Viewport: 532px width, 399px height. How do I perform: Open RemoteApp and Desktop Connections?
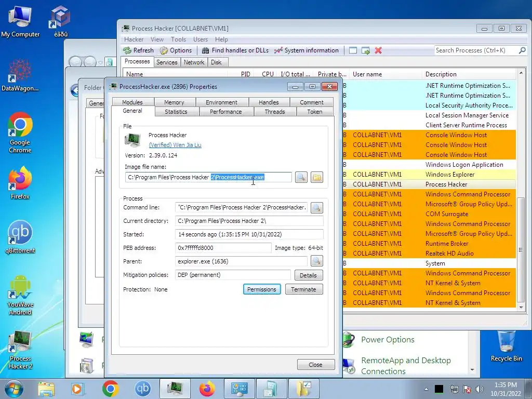click(406, 365)
